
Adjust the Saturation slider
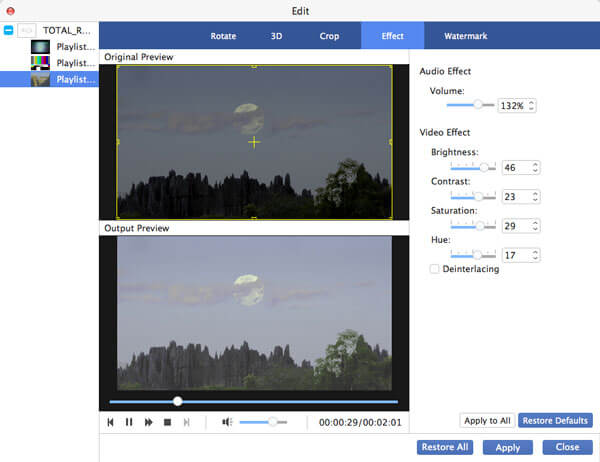coord(473,226)
